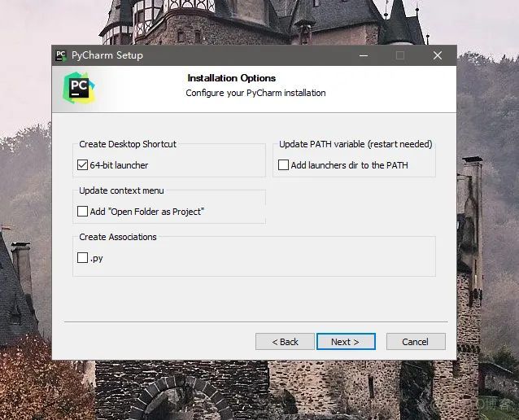Image resolution: width=519 pixels, height=420 pixels.
Task: Click the Create Associations group label
Action: pos(118,237)
